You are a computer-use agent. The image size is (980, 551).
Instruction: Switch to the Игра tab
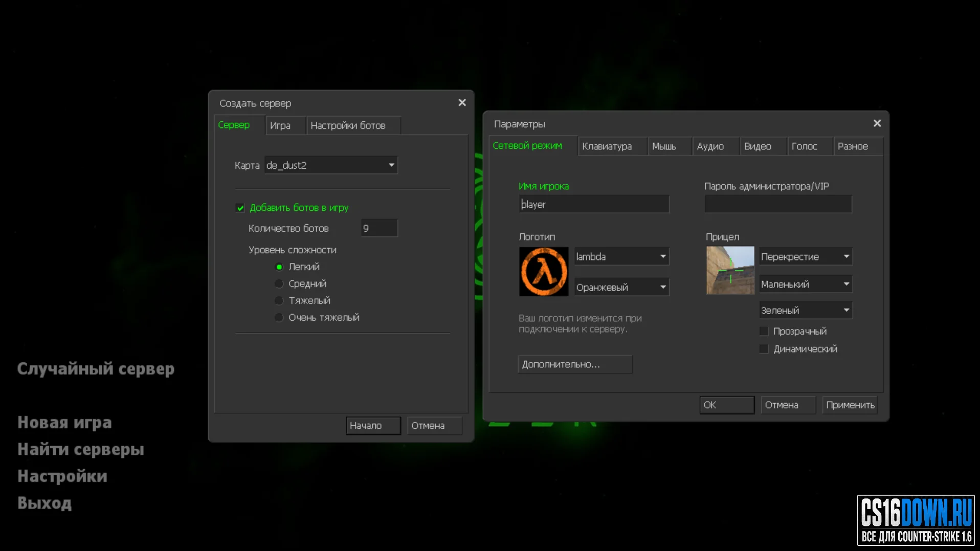[285, 125]
